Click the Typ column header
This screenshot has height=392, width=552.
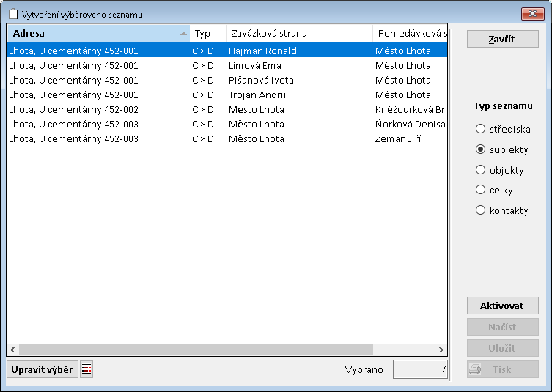[x=207, y=34]
